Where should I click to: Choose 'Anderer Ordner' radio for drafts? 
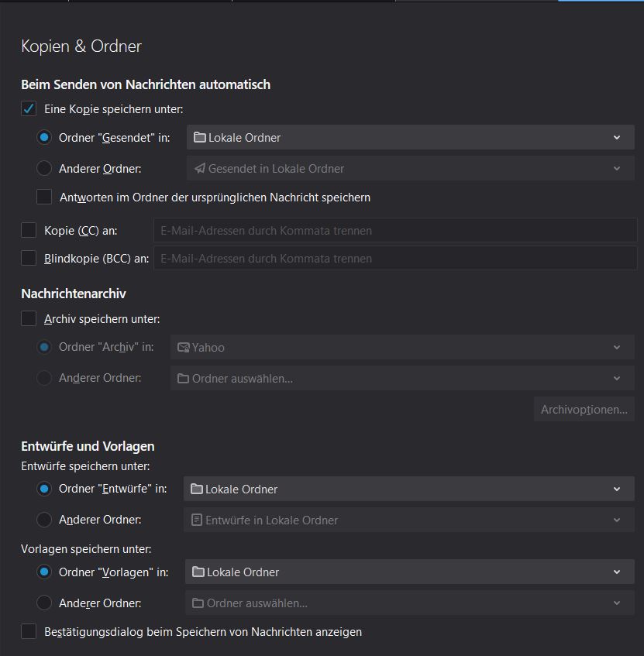[44, 520]
